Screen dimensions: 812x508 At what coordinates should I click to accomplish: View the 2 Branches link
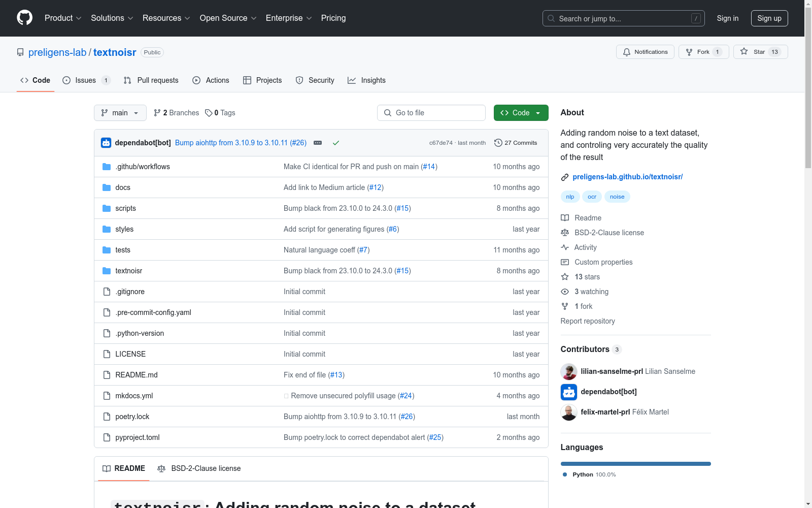pyautogui.click(x=177, y=113)
